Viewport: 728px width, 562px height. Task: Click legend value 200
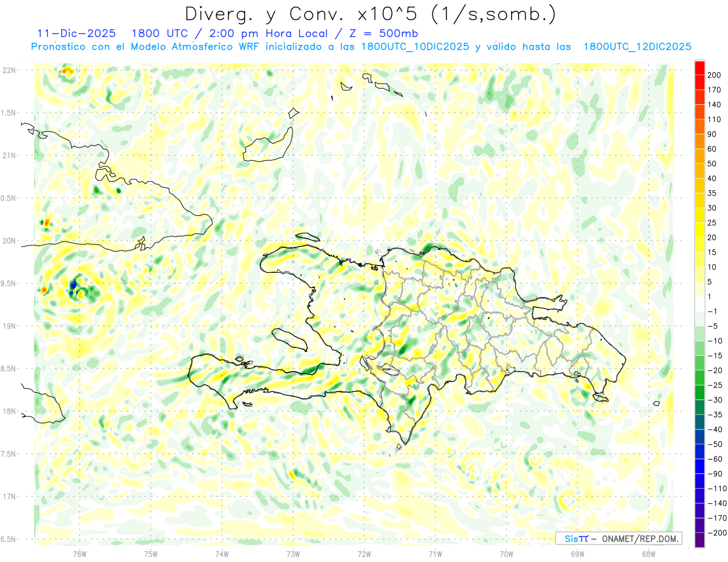coord(714,75)
